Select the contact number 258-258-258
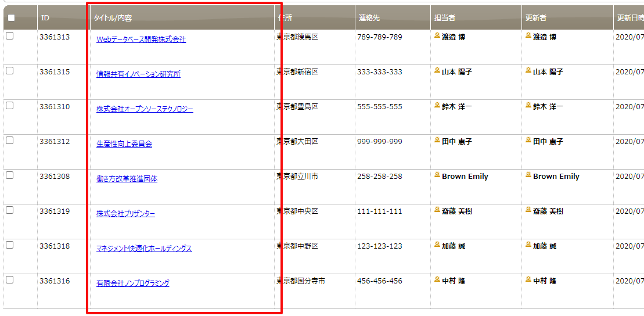Viewport: 644px width, 316px height. coord(380,177)
